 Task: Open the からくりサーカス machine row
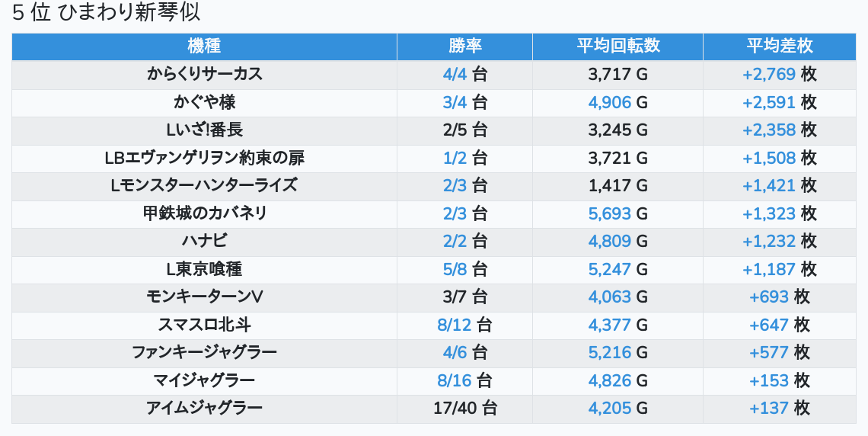coord(204,74)
